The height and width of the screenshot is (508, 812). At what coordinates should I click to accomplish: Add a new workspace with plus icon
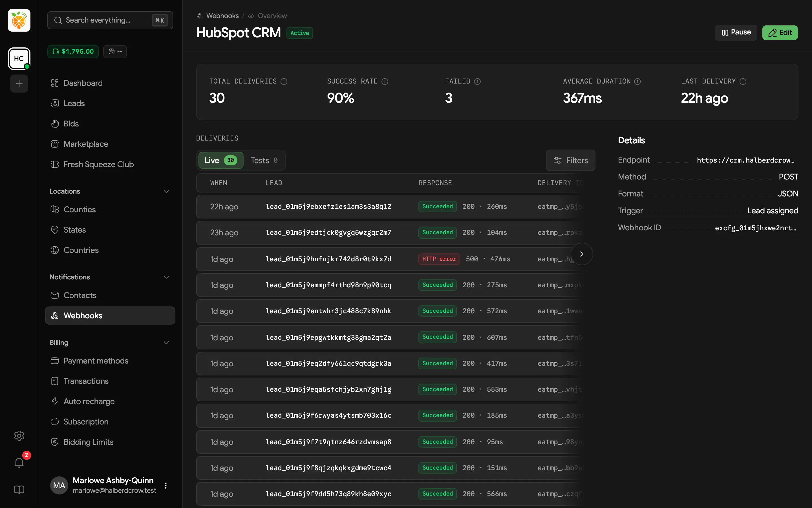tap(19, 83)
